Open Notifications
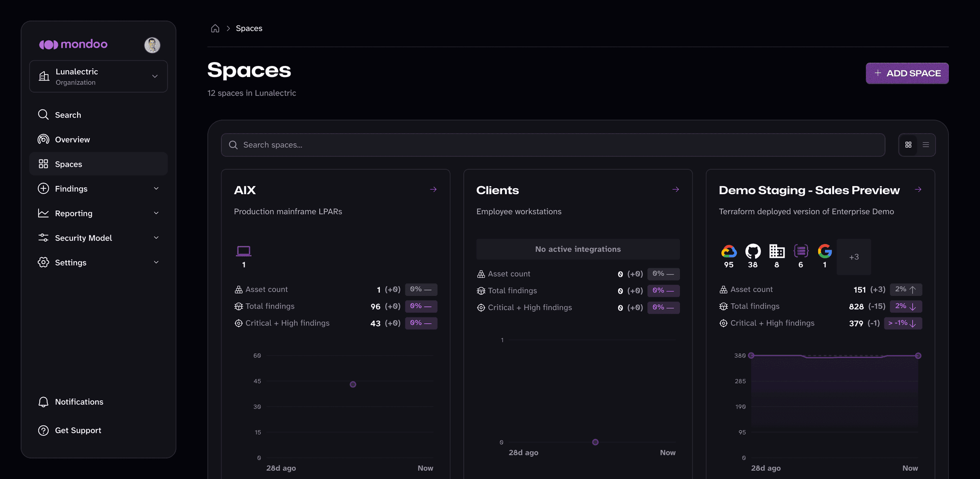The height and width of the screenshot is (479, 980). tap(99, 402)
